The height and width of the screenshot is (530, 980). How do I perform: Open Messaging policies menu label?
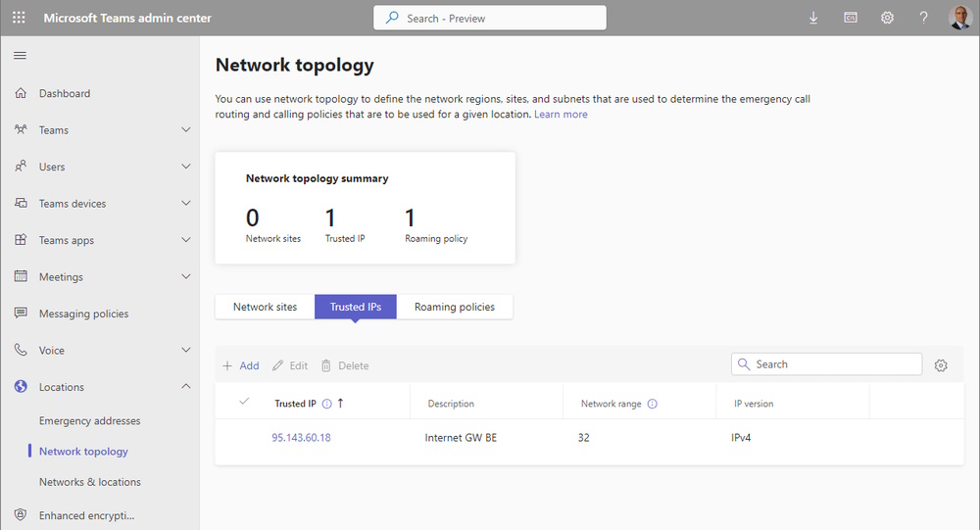pos(83,313)
